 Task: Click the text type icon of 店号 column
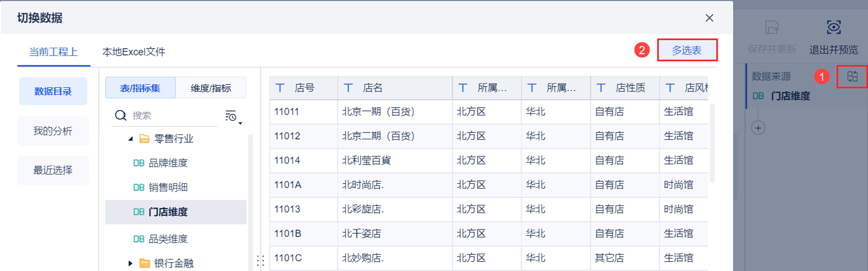coord(280,88)
